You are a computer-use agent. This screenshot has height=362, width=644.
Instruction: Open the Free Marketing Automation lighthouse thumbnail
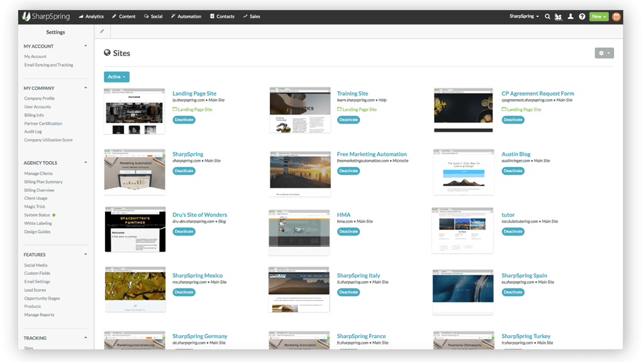300,173
